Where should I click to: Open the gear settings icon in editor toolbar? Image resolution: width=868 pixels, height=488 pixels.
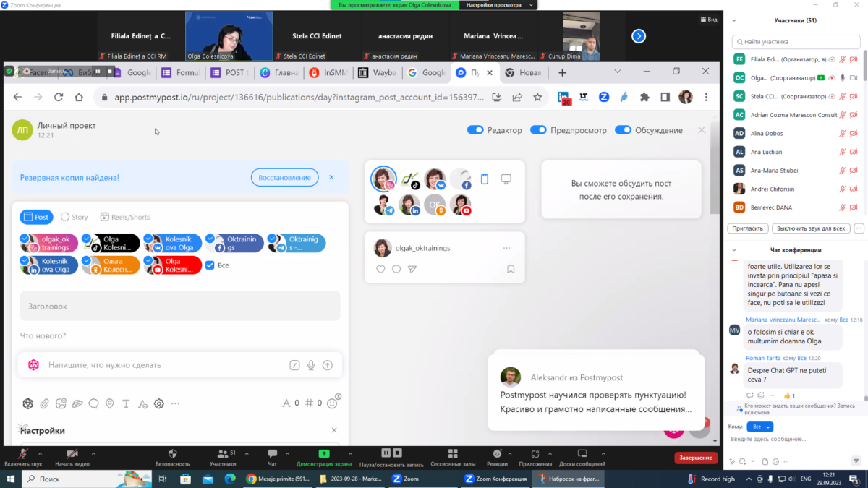(x=158, y=403)
